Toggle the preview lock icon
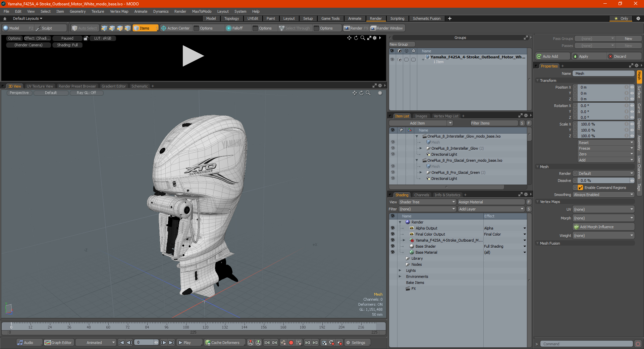 86,38
